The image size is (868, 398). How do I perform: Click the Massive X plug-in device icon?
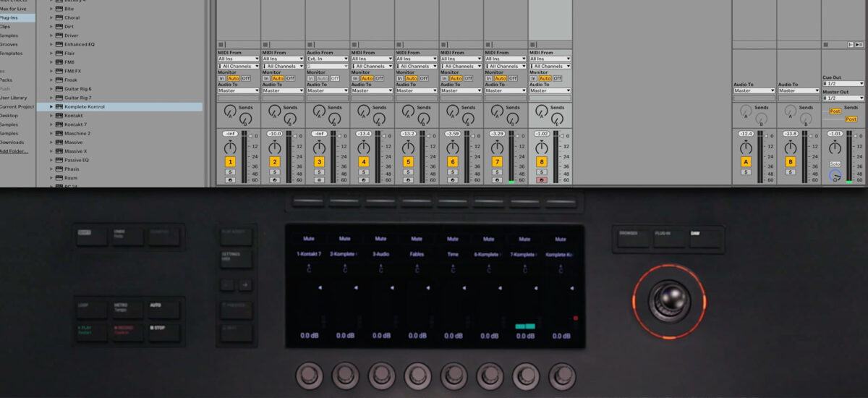pyautogui.click(x=59, y=151)
